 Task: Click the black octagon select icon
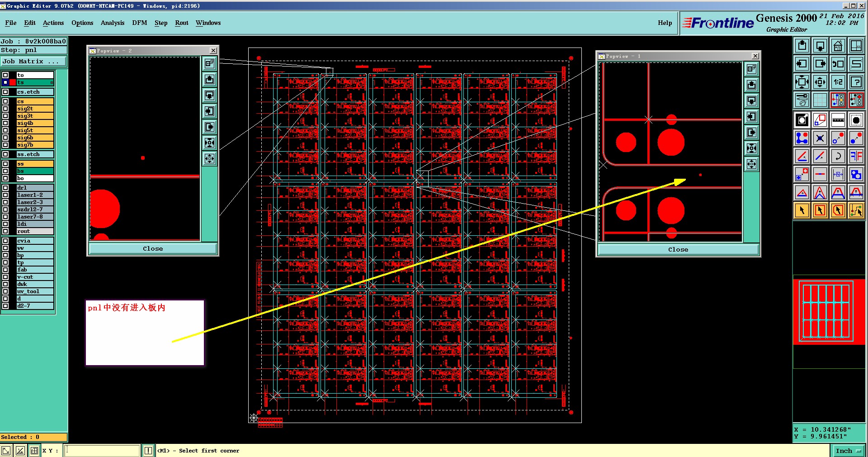click(856, 120)
